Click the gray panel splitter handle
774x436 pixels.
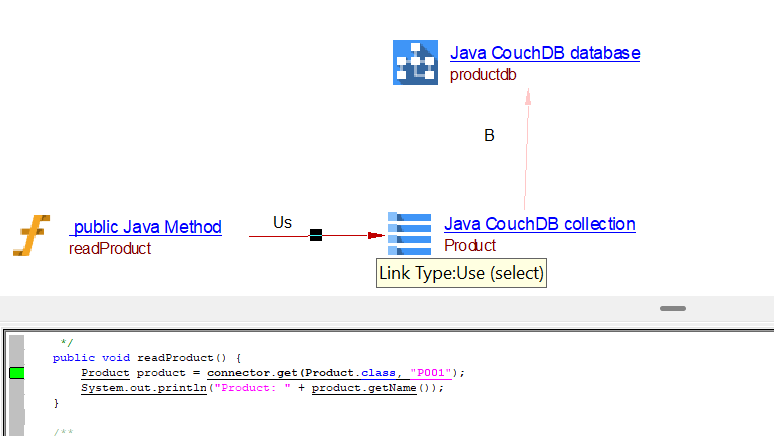672,309
